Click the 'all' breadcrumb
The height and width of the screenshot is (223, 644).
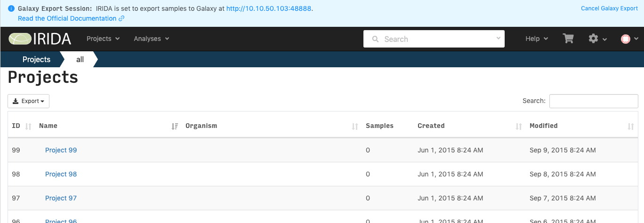pos(80,59)
